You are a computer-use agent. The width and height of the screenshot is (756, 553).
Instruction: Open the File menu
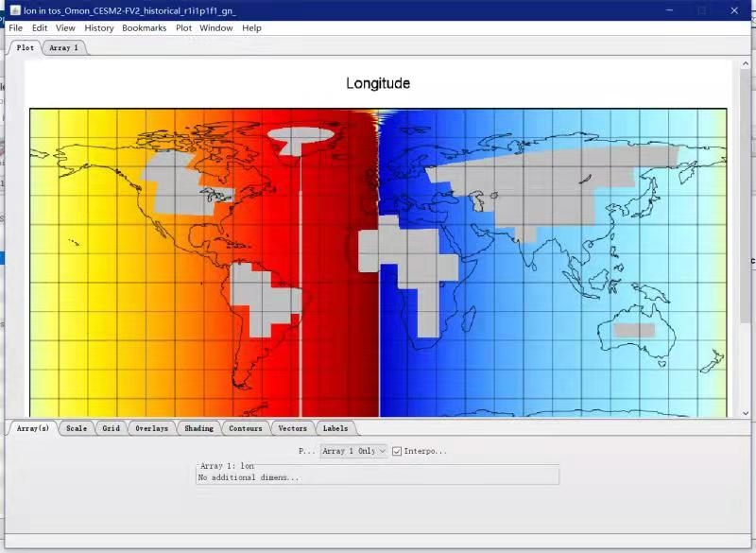pyautogui.click(x=15, y=28)
